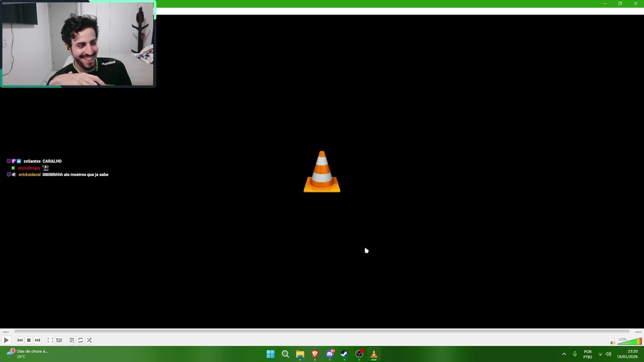The width and height of the screenshot is (644, 362).
Task: Minimize the VLC window
Action: click(x=605, y=4)
